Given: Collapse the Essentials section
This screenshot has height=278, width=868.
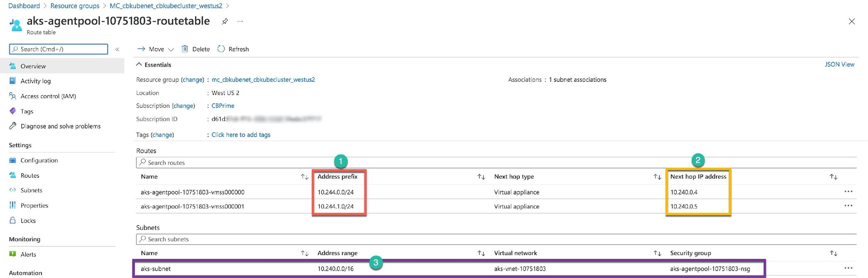Looking at the screenshot, I should point(139,64).
